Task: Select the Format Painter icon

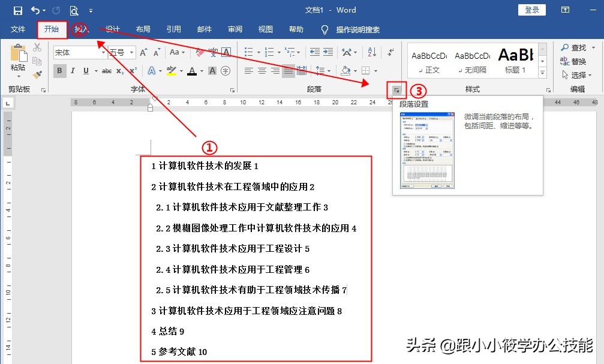Action: (x=36, y=74)
